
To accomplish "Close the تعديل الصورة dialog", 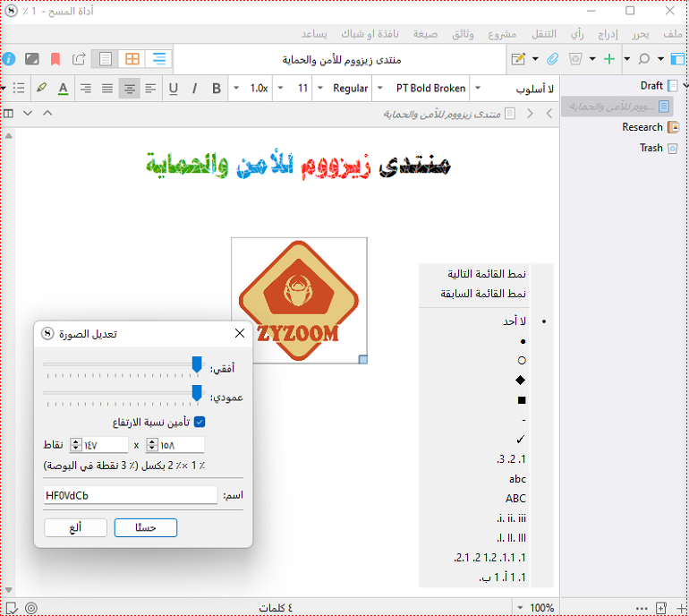I will [x=240, y=333].
